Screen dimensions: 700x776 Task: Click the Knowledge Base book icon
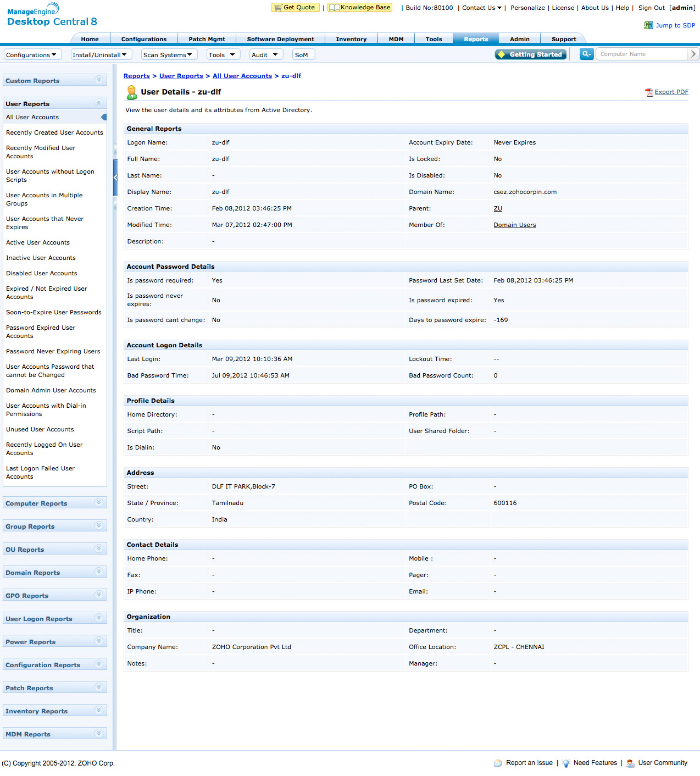click(334, 8)
